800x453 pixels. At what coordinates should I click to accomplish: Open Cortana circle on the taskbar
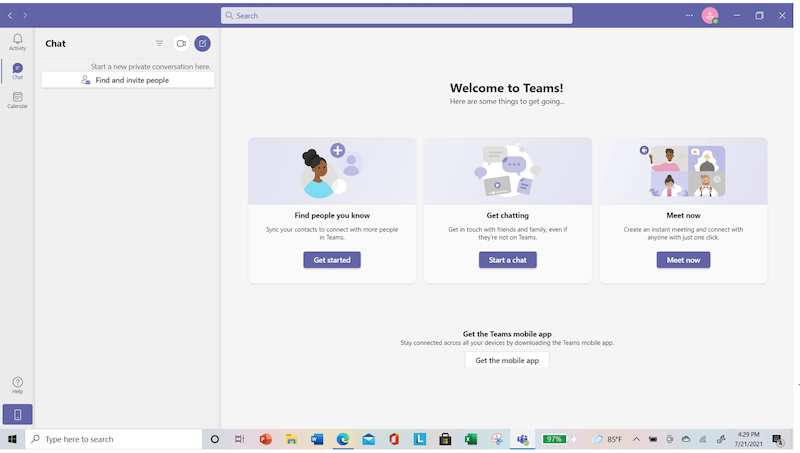215,439
